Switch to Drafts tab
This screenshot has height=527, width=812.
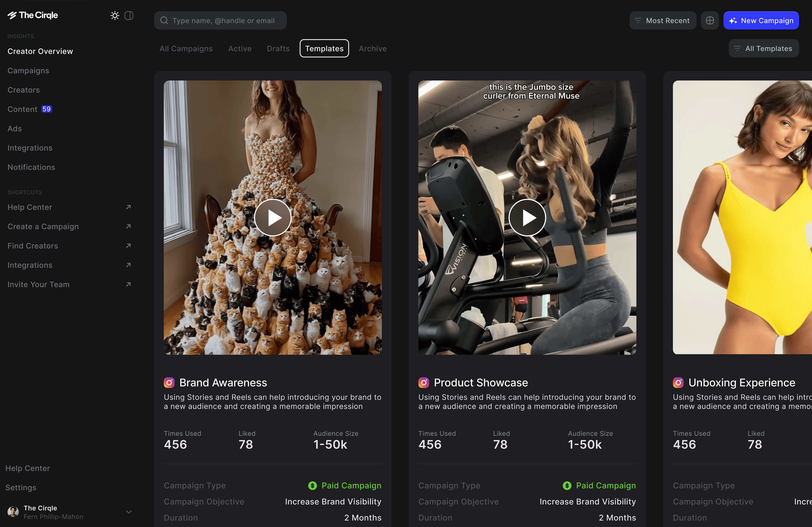(x=278, y=48)
